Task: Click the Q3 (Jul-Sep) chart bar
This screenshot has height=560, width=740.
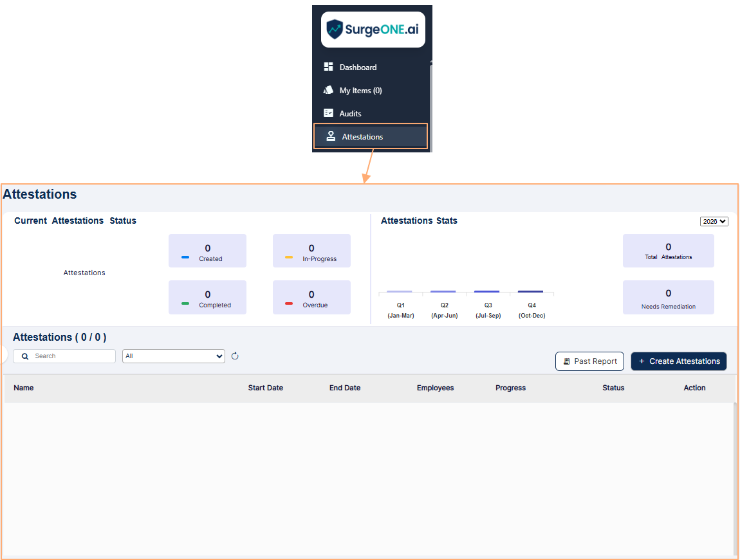Action: click(x=486, y=291)
